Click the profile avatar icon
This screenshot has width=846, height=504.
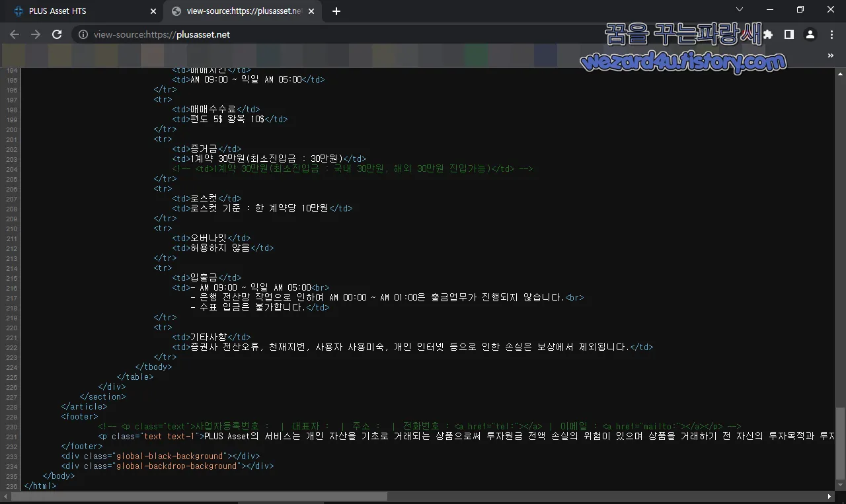pyautogui.click(x=810, y=34)
